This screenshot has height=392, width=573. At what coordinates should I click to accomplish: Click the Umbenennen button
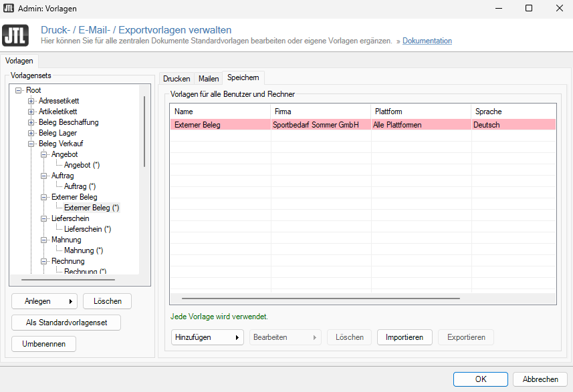(43, 344)
